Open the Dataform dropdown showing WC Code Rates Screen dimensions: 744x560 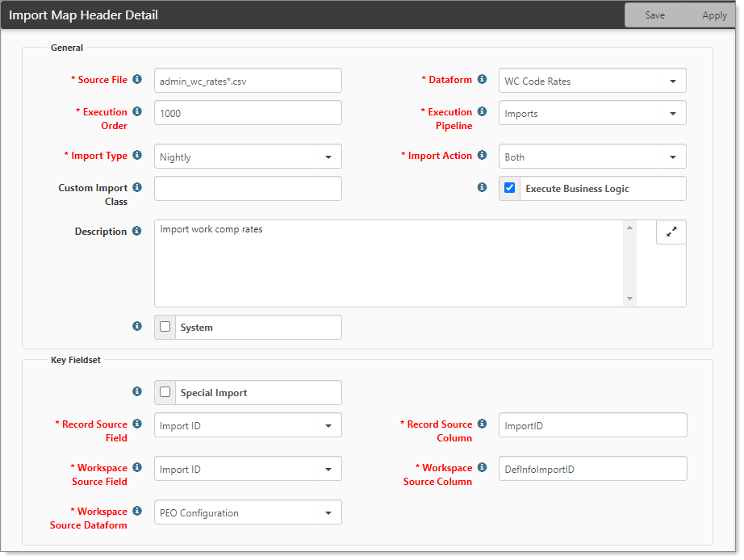tap(592, 81)
